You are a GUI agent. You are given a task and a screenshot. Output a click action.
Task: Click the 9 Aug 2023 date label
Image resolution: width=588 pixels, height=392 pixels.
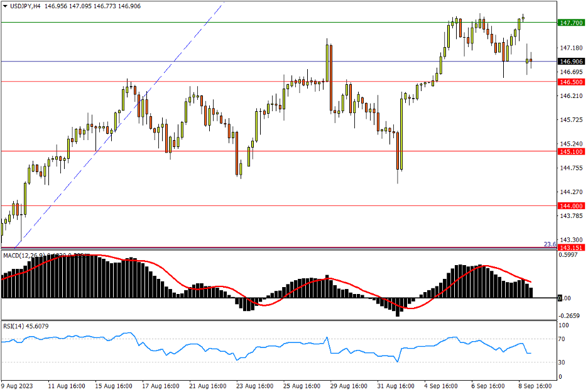pos(16,386)
